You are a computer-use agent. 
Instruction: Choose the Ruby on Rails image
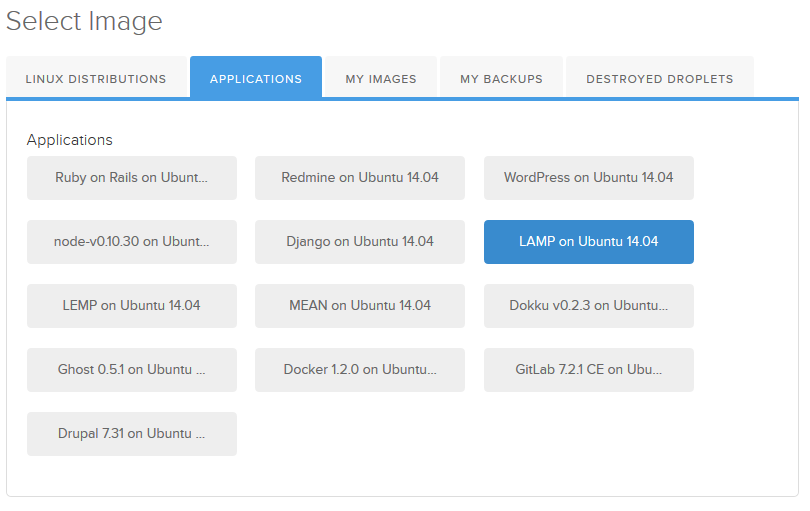point(132,178)
